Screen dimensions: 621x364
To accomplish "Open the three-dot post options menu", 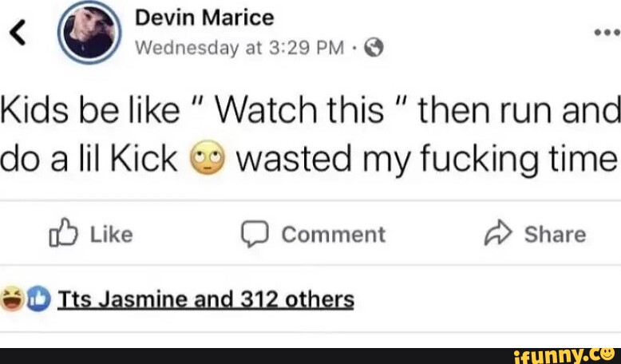I will [607, 33].
